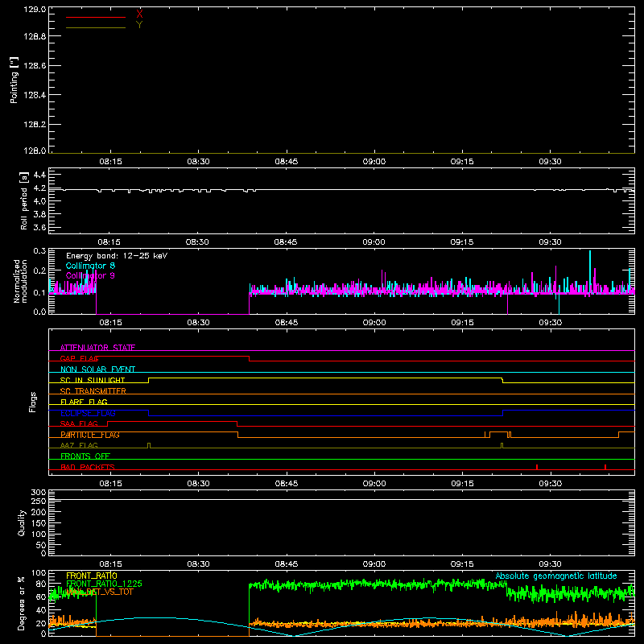Click the FLARE_FLAG label
The width and height of the screenshot is (644, 644).
[84, 402]
